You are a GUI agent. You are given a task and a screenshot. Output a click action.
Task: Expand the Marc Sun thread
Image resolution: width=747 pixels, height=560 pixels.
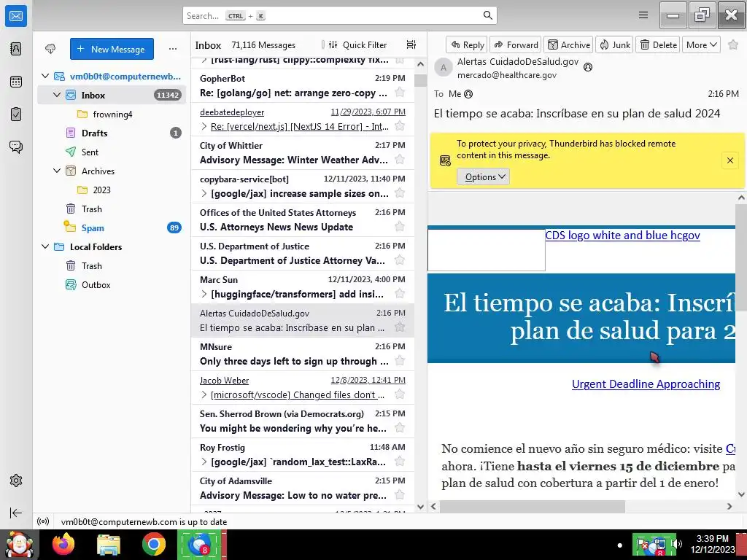204,294
